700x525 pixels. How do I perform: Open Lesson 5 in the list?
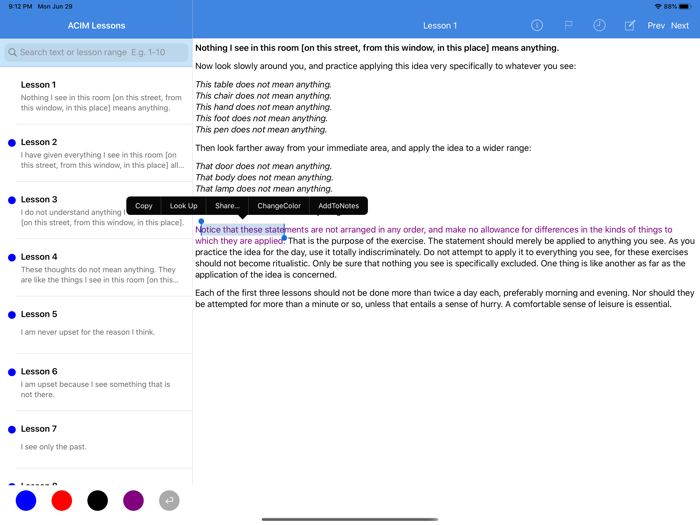click(96, 325)
